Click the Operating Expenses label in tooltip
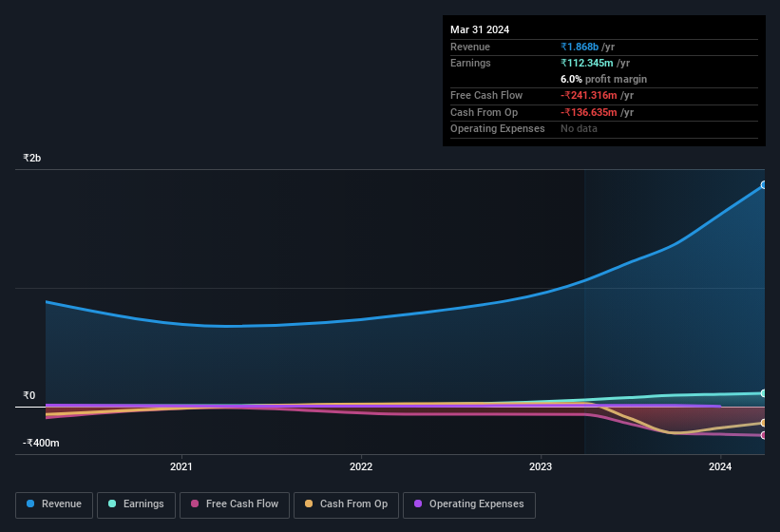This screenshot has height=532, width=780. 498,129
